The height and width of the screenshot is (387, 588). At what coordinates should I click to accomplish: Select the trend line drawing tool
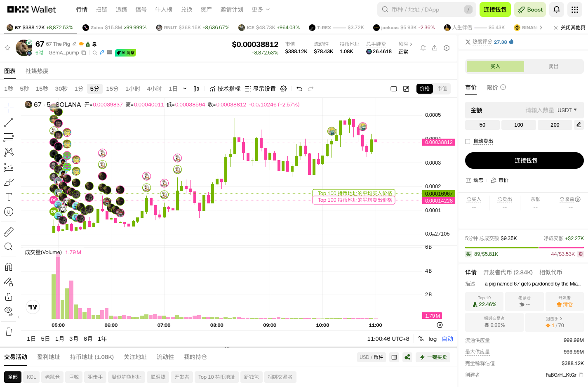(9, 123)
